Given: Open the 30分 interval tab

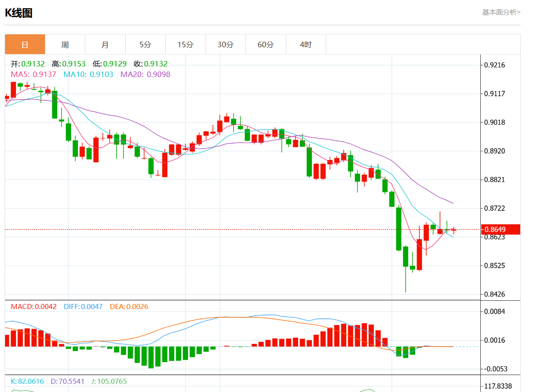Looking at the screenshot, I should (226, 44).
